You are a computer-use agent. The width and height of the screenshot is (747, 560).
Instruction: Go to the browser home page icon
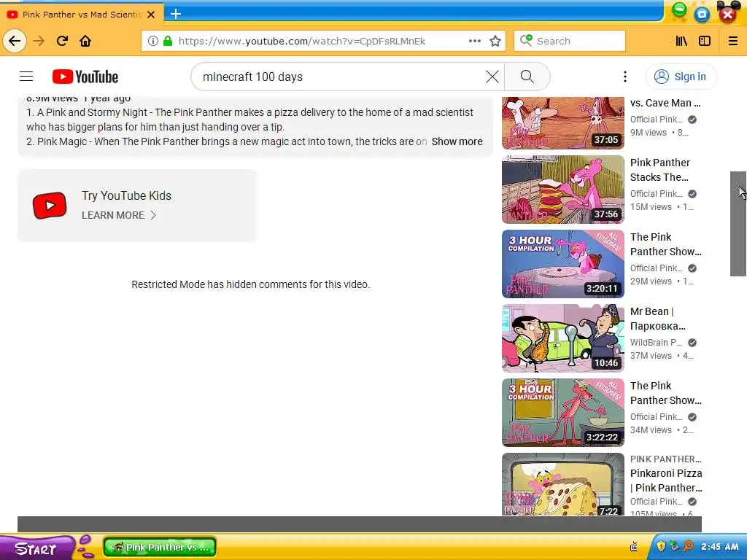85,41
